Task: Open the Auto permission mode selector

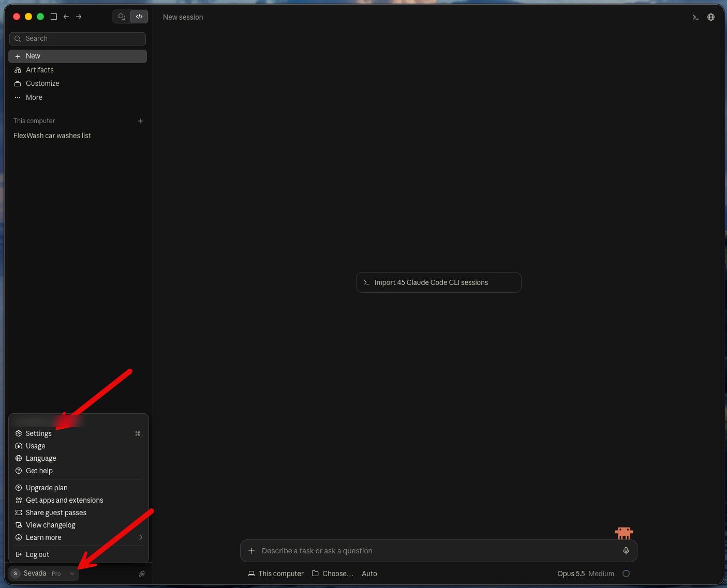Action: (369, 574)
